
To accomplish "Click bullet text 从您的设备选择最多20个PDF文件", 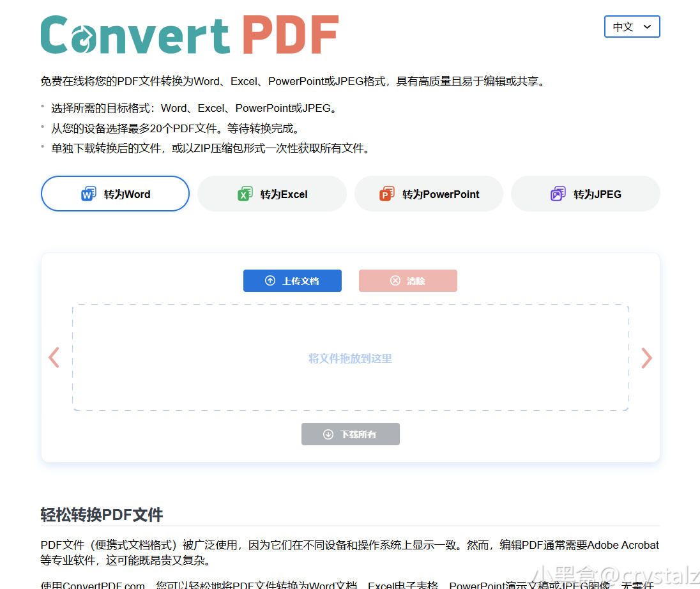I will tap(175, 128).
